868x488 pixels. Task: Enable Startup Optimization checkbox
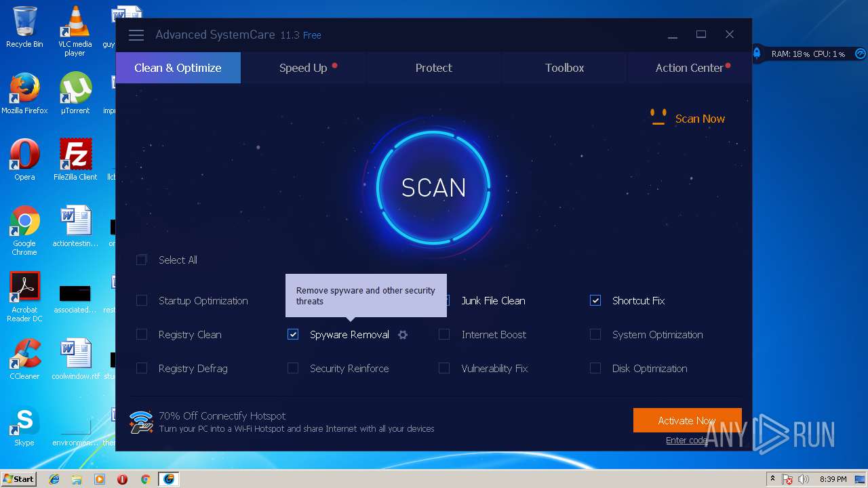[142, 301]
